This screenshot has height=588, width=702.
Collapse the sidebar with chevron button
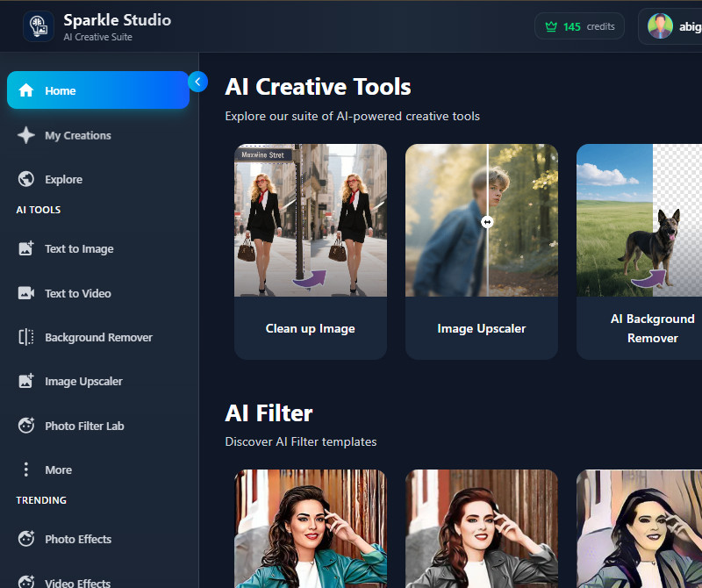[197, 82]
